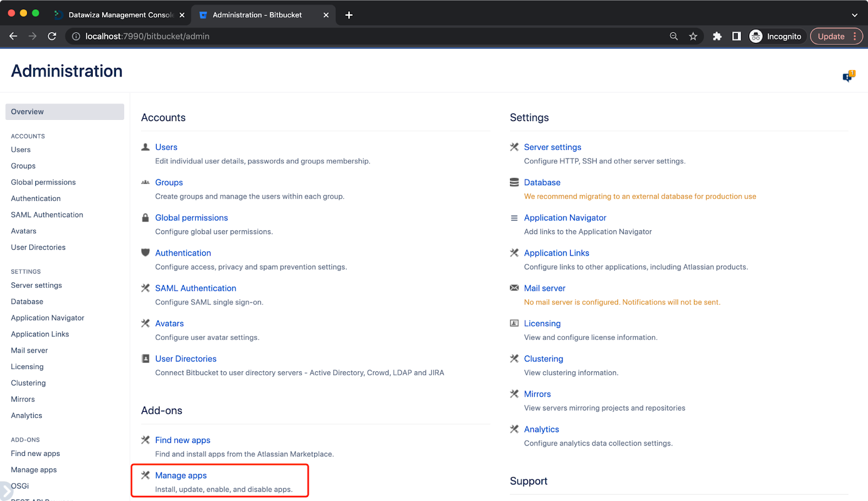Image resolution: width=868 pixels, height=501 pixels.
Task: Open the Incognito profile button
Action: [776, 36]
